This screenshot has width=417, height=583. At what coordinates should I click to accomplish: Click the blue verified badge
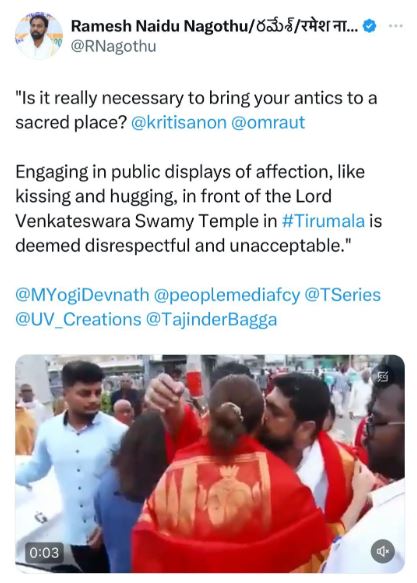(369, 26)
